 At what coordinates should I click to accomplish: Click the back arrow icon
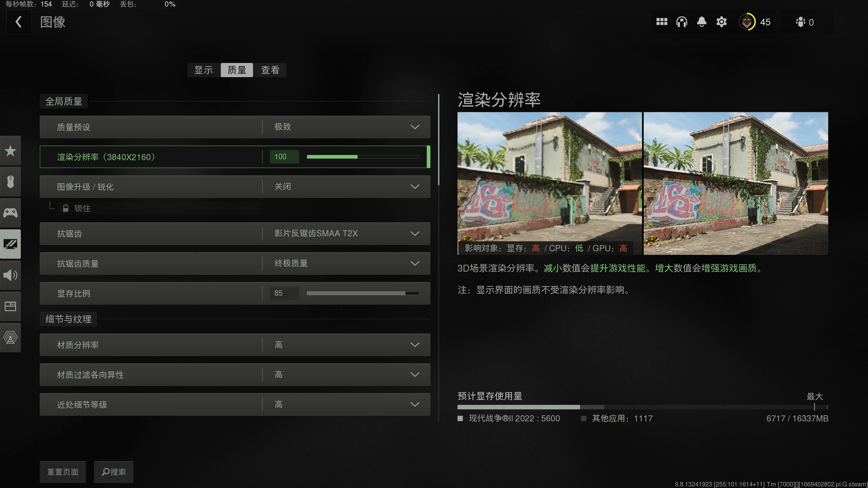(19, 22)
